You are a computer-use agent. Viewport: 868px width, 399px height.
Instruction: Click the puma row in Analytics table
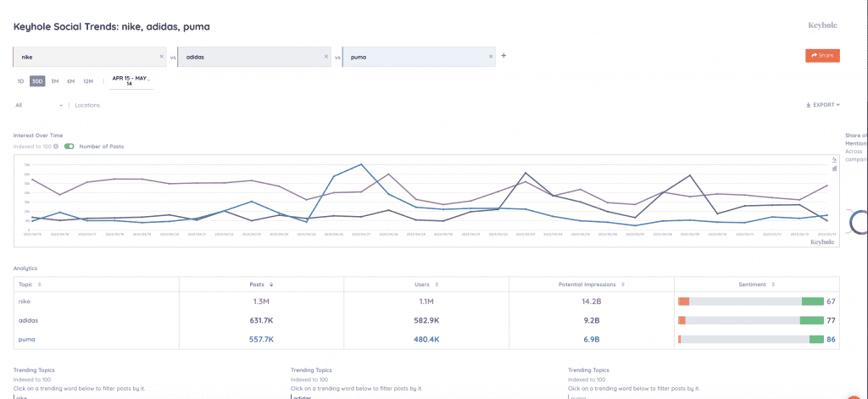[x=426, y=339]
